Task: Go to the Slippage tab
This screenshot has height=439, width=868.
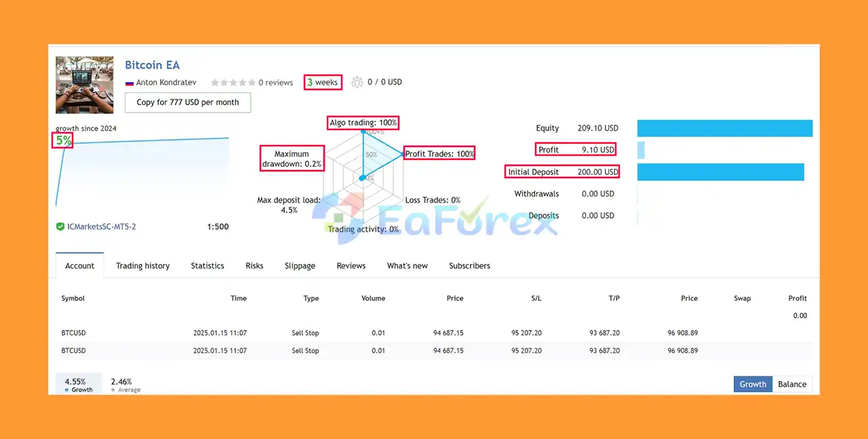Action: click(300, 266)
